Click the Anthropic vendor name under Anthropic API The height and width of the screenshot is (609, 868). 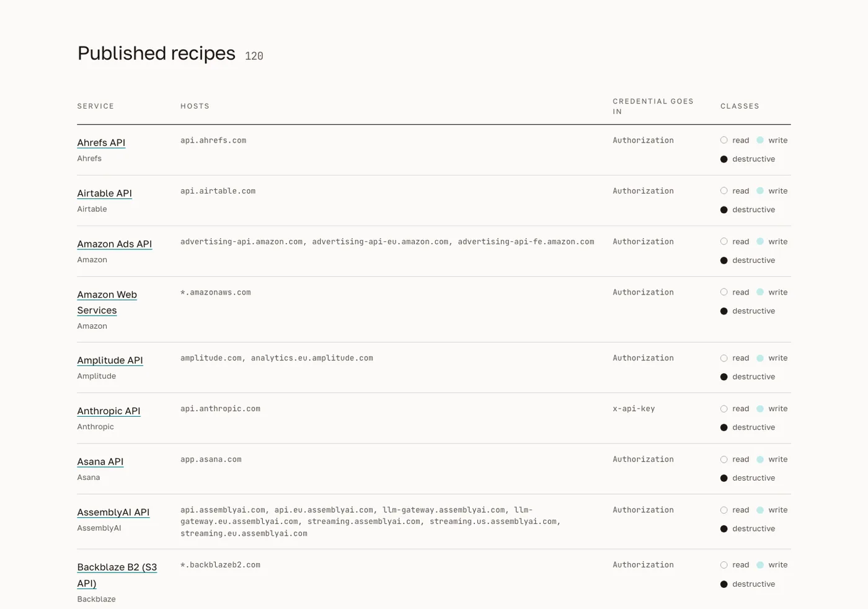[x=95, y=427]
